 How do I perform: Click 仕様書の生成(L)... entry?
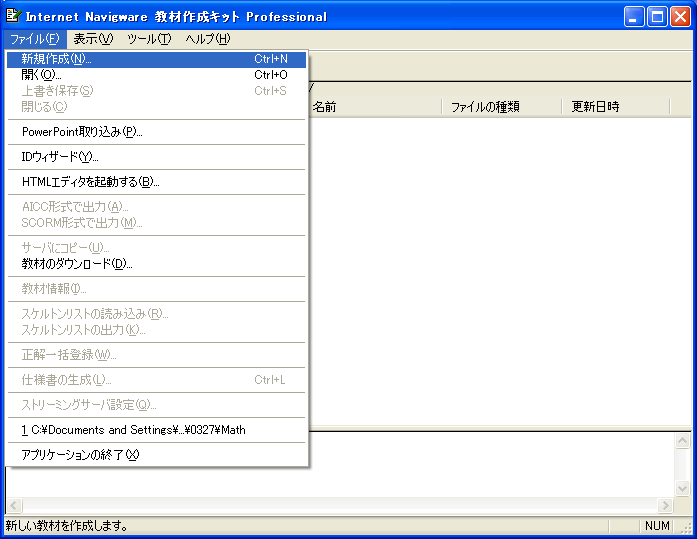[156, 380]
